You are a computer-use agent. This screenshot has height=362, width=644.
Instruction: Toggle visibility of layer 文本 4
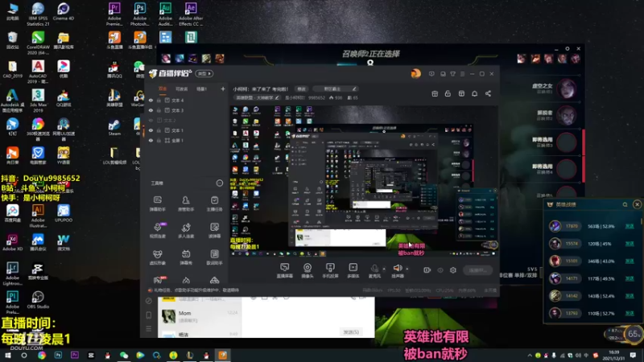151,100
